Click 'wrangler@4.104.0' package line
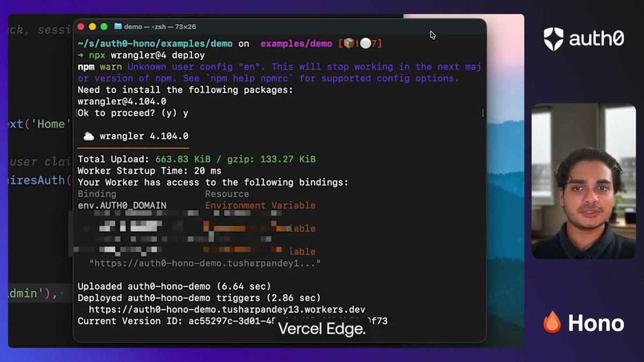Viewport: 644px width, 362px height. 122,101
